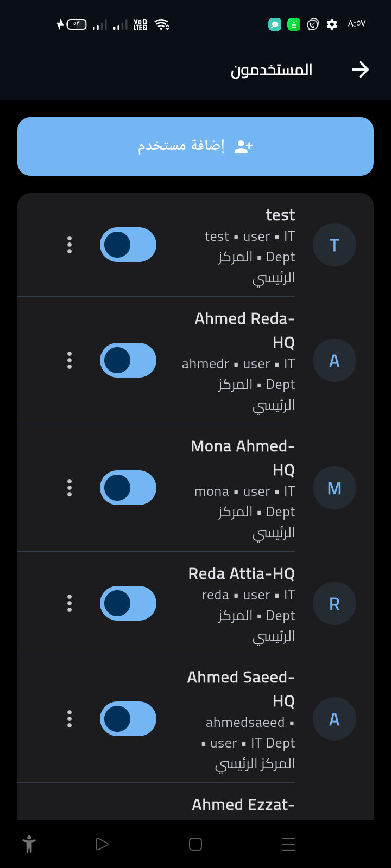Tap the back arrow in header
This screenshot has width=391, height=868.
coord(360,69)
